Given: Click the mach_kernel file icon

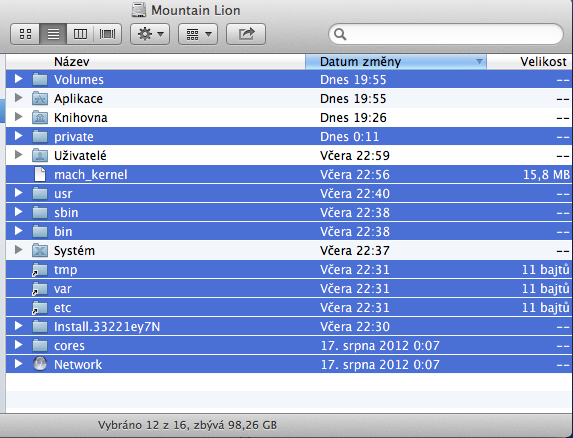Looking at the screenshot, I should click(40, 174).
